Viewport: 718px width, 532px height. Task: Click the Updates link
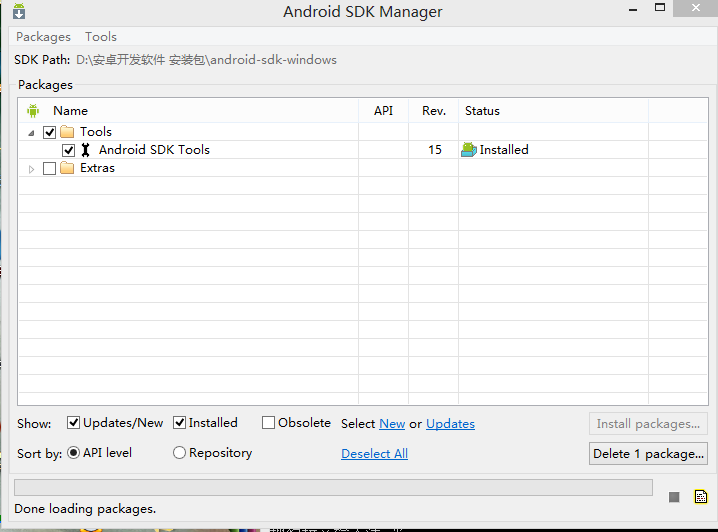tap(450, 423)
